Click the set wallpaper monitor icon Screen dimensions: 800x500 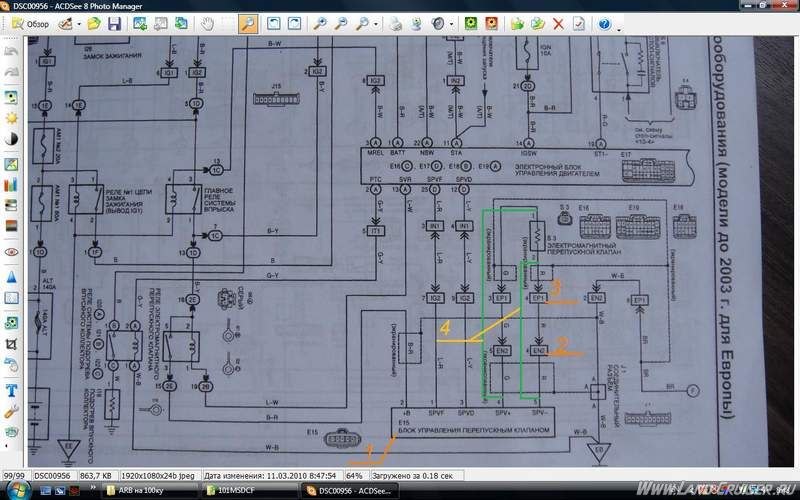pos(416,24)
